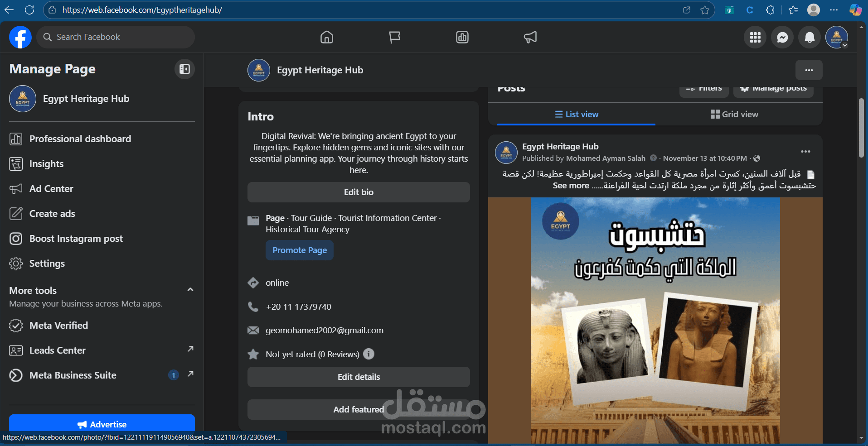This screenshot has width=868, height=446.
Task: Expand post text with See more
Action: (571, 186)
